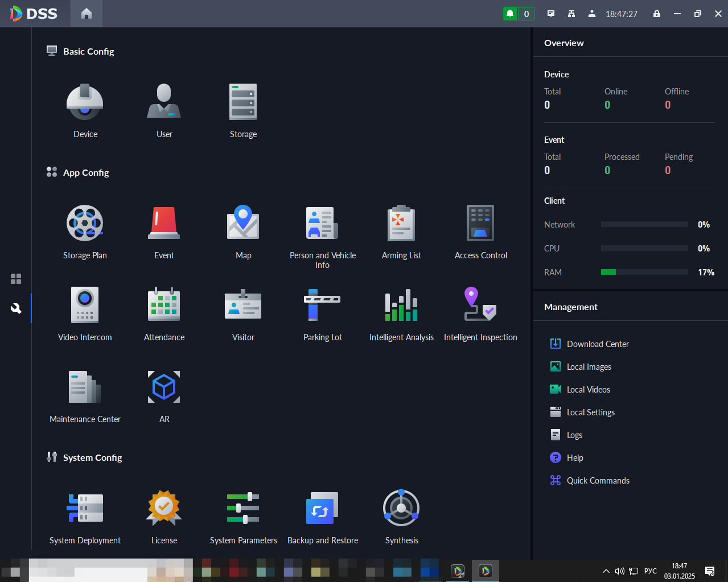Click the alarm bell indicator in title bar
The width and height of the screenshot is (728, 582).
tap(510, 14)
